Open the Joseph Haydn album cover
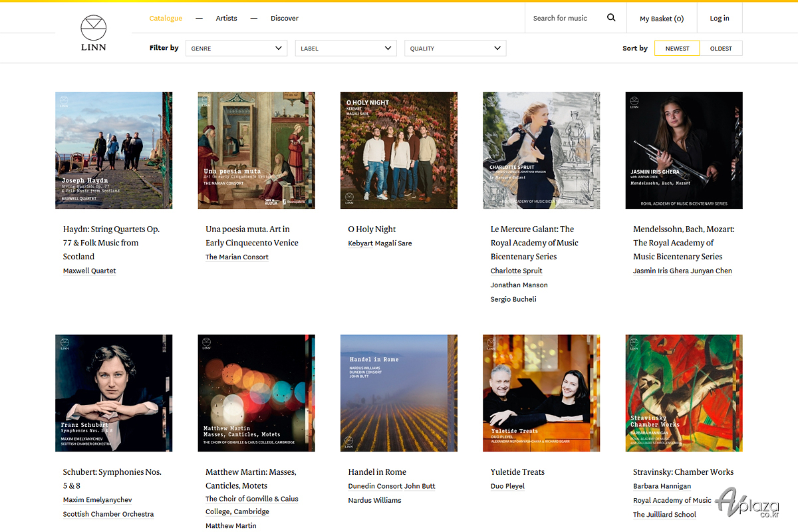Screen dimensions: 798x532 (x=114, y=150)
